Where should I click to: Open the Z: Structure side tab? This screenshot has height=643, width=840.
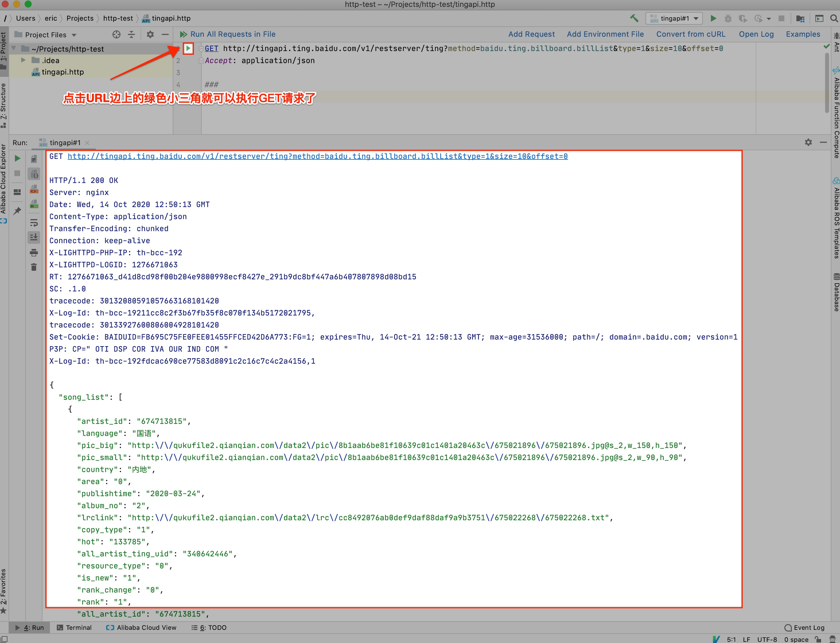(x=4, y=105)
